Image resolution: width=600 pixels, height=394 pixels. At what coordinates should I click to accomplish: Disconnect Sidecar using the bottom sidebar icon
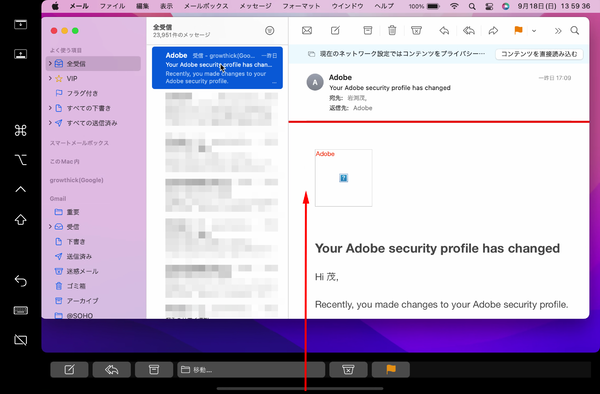[x=21, y=340]
